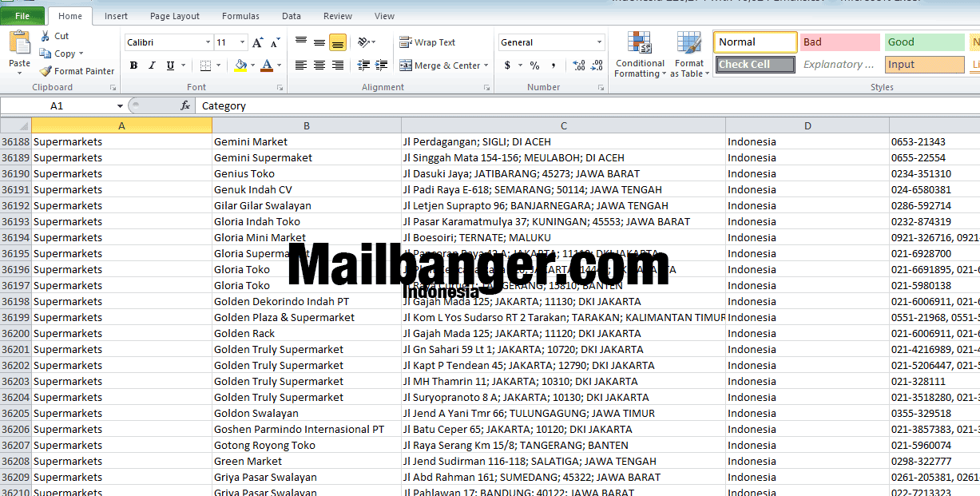980x496 pixels.
Task: Open Alignment group dialog launcher
Action: click(486, 87)
